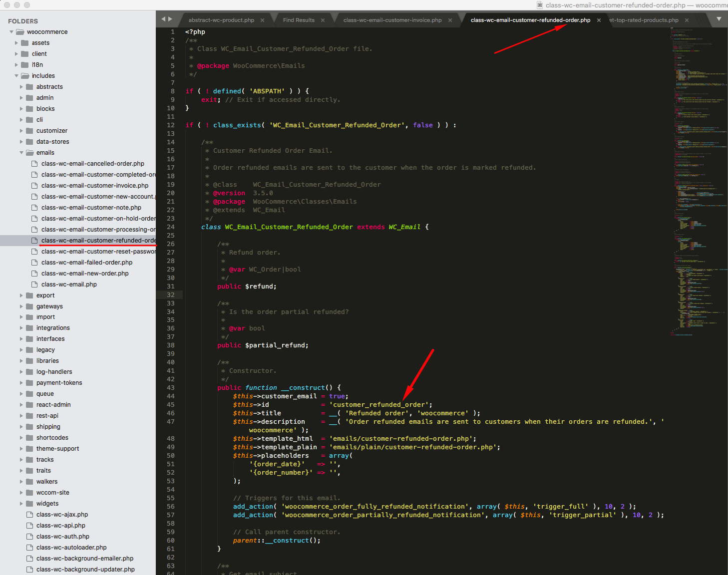The width and height of the screenshot is (728, 575).
Task: Go to previous tab with left arrow
Action: (x=163, y=19)
